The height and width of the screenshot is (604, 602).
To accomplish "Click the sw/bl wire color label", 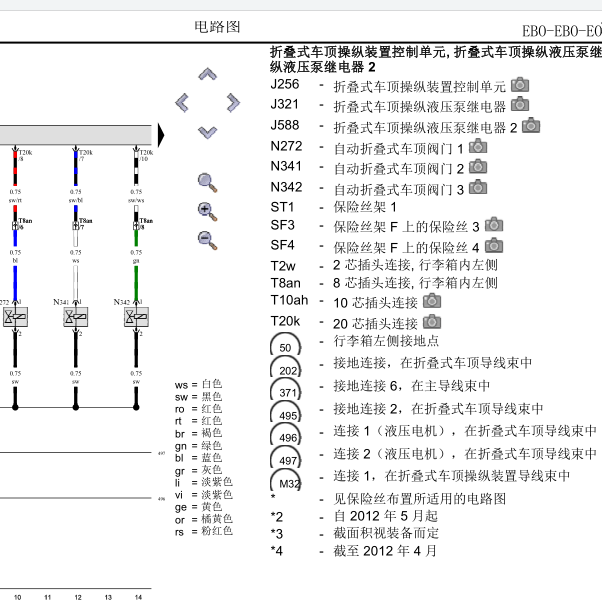I will point(75,200).
